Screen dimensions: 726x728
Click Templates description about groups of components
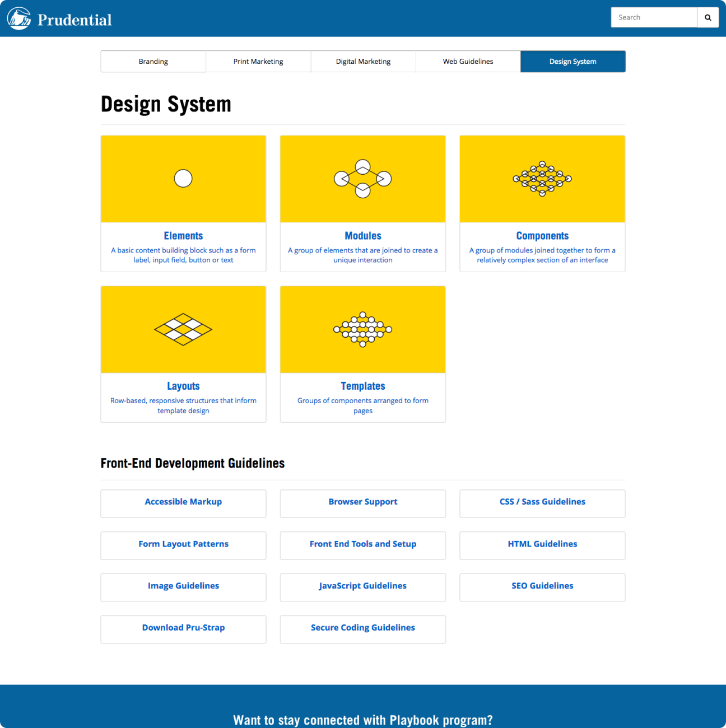(363, 405)
